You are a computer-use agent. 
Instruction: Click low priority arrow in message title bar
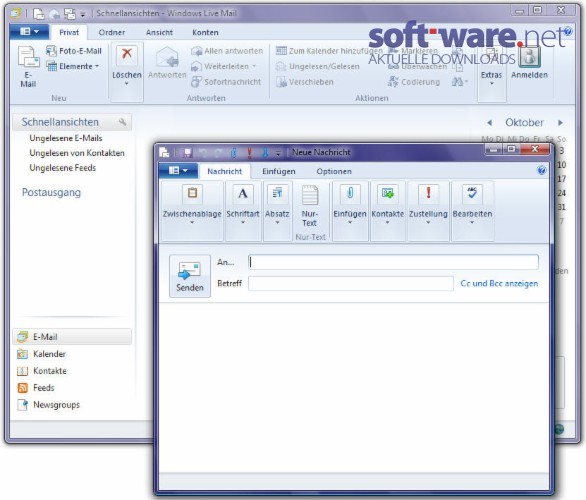[265, 152]
